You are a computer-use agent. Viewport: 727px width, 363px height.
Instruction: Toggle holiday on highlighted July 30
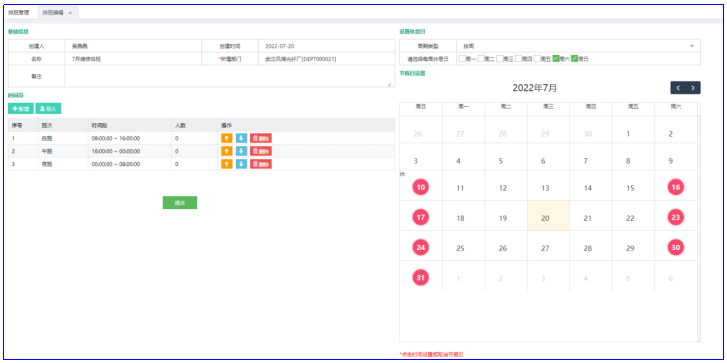(x=676, y=248)
